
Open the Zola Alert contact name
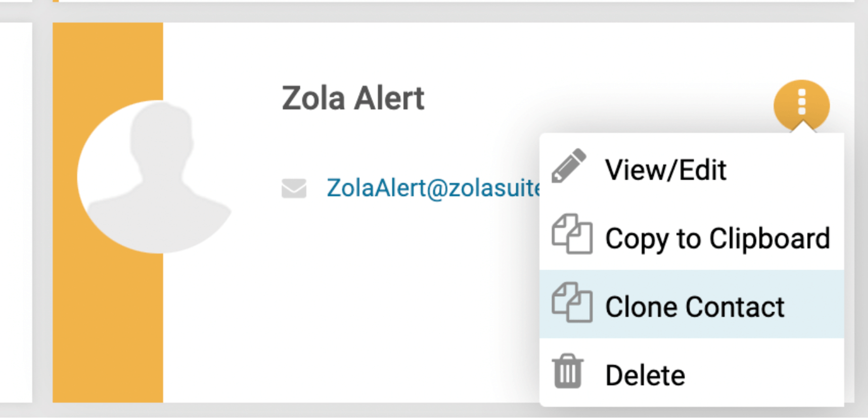click(353, 98)
